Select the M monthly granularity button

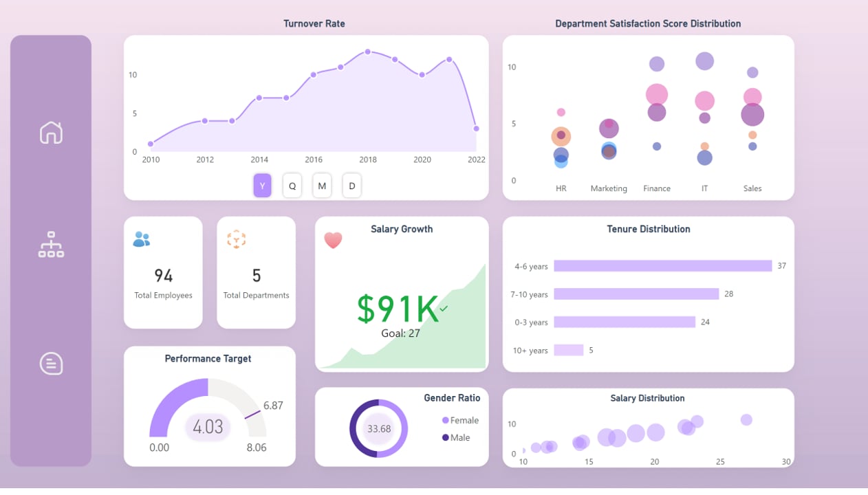[x=322, y=186]
